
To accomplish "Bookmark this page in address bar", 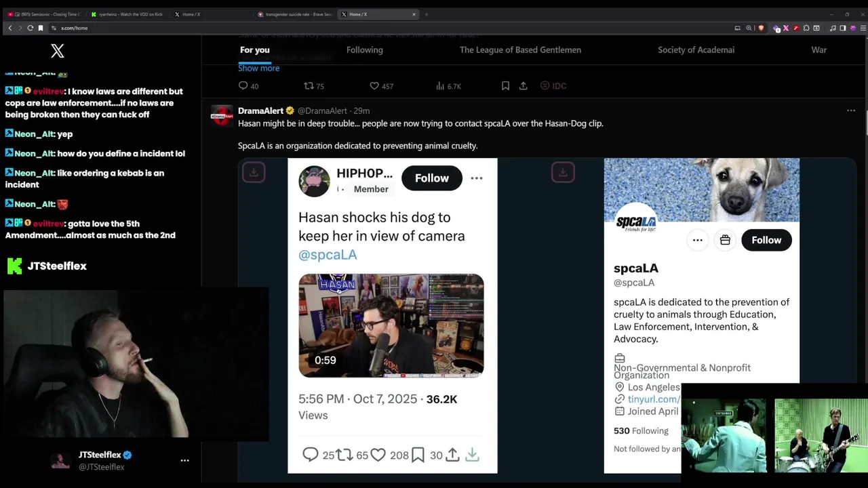I will 41,28.
